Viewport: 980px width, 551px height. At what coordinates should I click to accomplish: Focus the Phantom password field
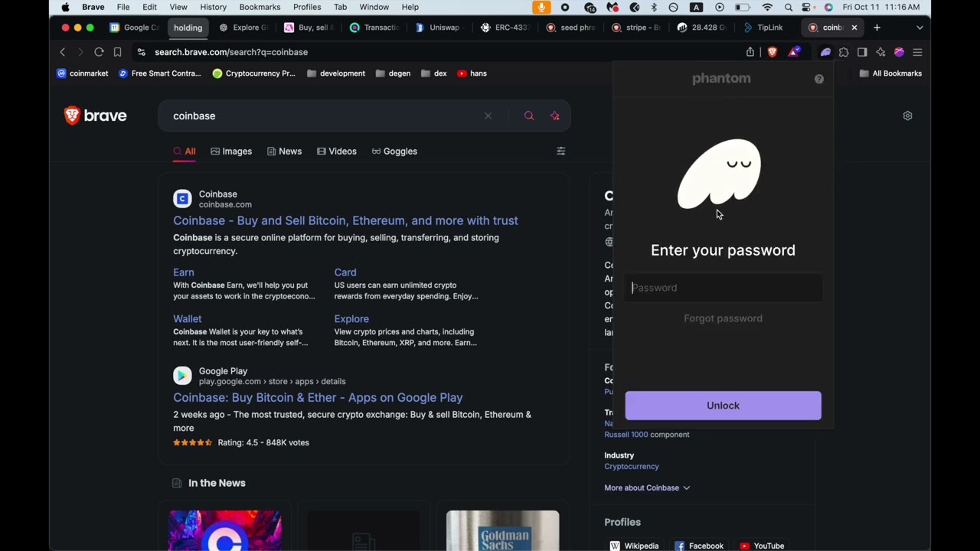tap(724, 288)
